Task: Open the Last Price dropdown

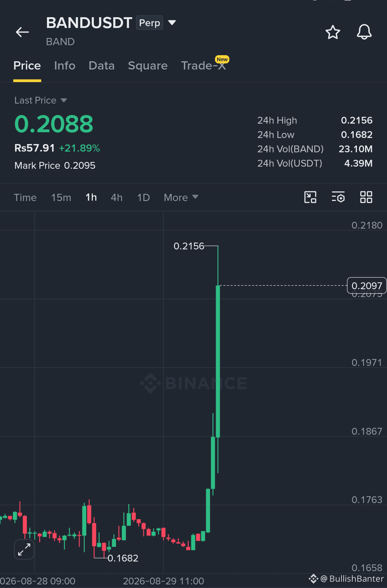Action: (40, 100)
